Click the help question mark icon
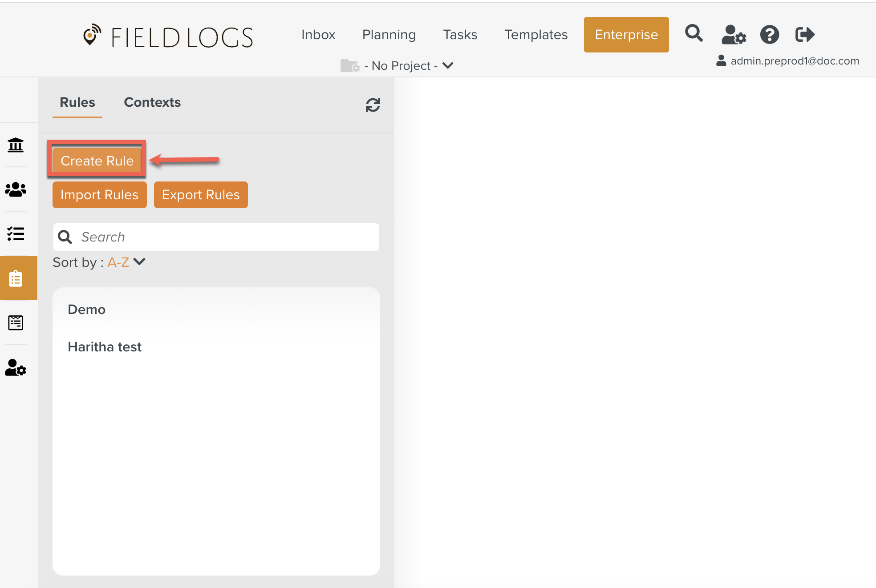 click(769, 35)
